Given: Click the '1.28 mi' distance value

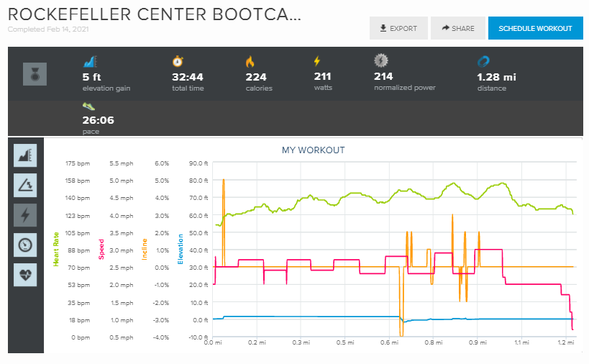Looking at the screenshot, I should click(x=496, y=77).
